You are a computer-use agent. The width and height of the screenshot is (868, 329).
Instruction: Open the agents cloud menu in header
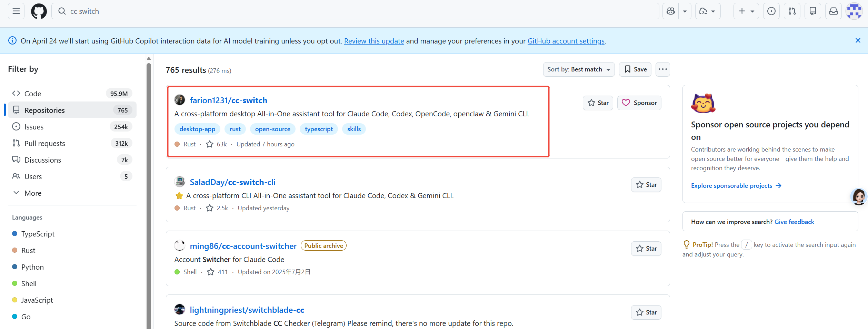[x=708, y=11]
